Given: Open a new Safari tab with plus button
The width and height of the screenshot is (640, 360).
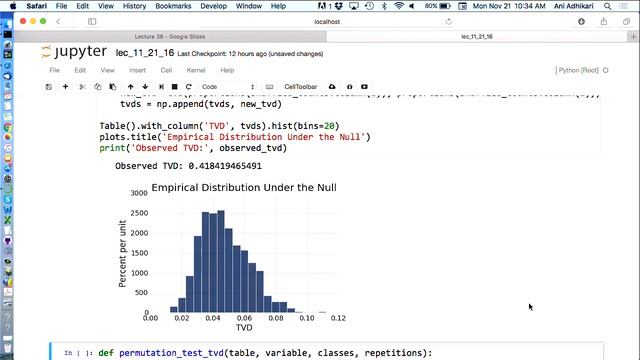Looking at the screenshot, I should (x=633, y=37).
